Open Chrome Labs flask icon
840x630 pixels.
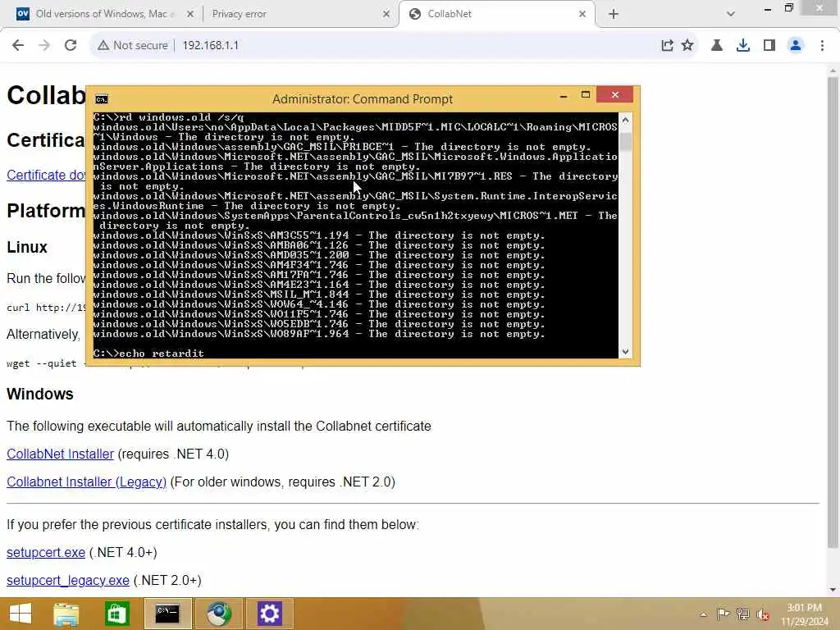pyautogui.click(x=717, y=46)
